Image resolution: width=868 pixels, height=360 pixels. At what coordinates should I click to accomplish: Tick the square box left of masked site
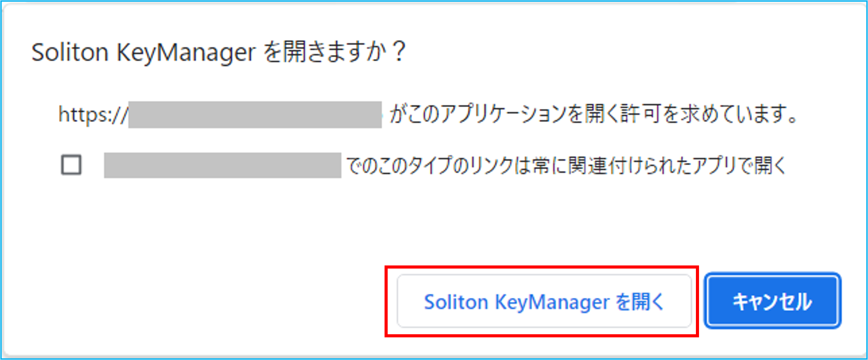pyautogui.click(x=71, y=165)
